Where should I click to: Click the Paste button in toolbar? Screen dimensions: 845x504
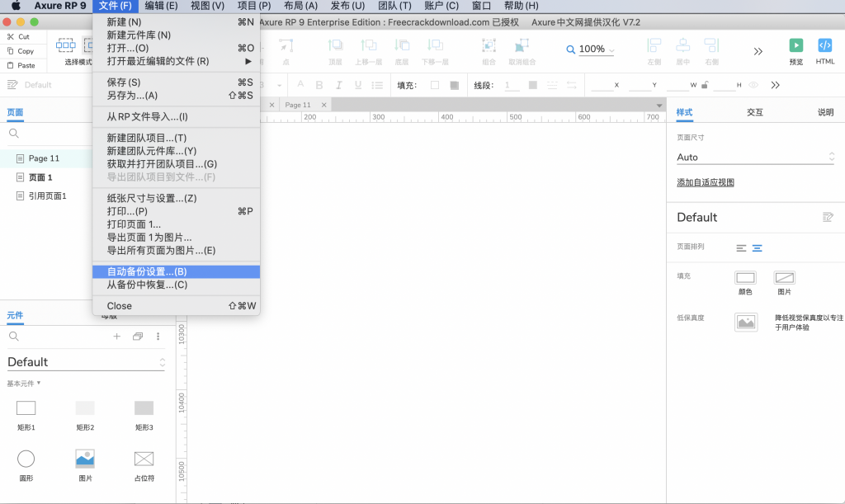21,65
